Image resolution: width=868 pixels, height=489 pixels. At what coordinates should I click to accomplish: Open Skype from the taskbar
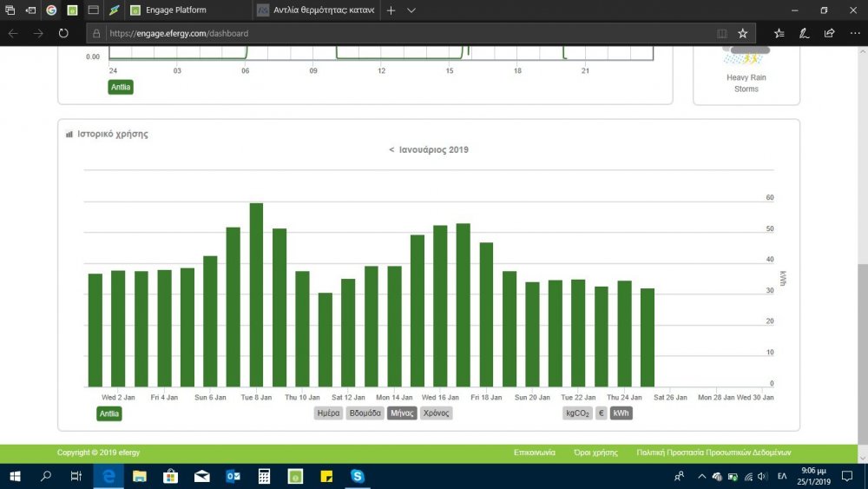pyautogui.click(x=358, y=476)
